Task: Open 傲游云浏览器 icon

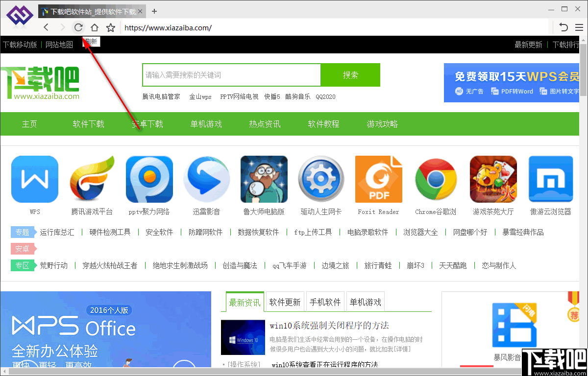Action: pos(551,179)
